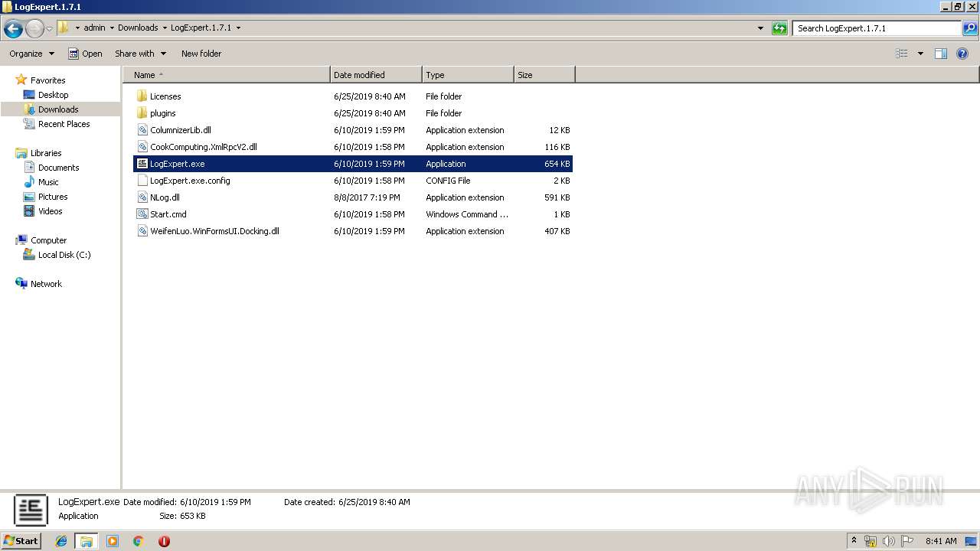Select the LogExpert.exe.config file icon
The height and width of the screenshot is (551, 980).
click(142, 181)
